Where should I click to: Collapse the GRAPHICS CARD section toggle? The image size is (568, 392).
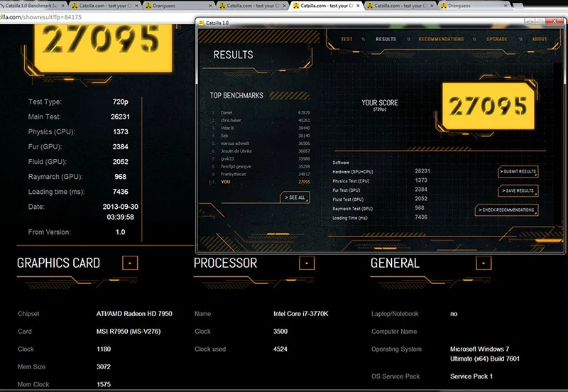coord(130,263)
